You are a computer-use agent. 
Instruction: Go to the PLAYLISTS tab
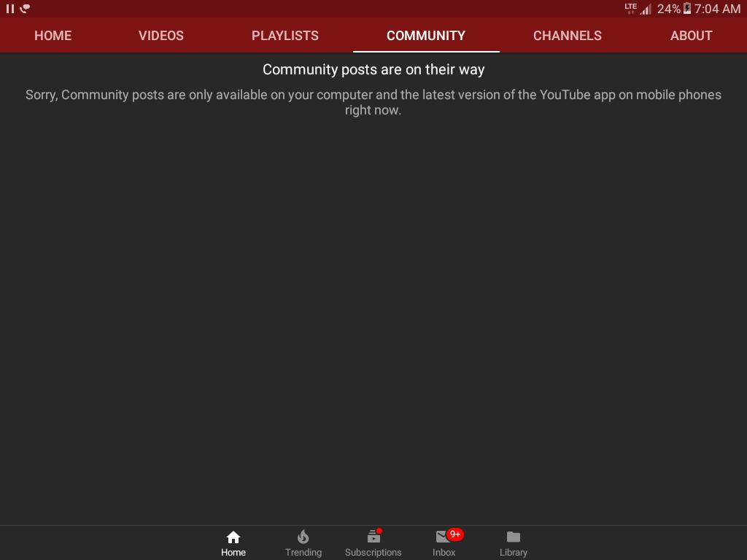click(x=285, y=35)
